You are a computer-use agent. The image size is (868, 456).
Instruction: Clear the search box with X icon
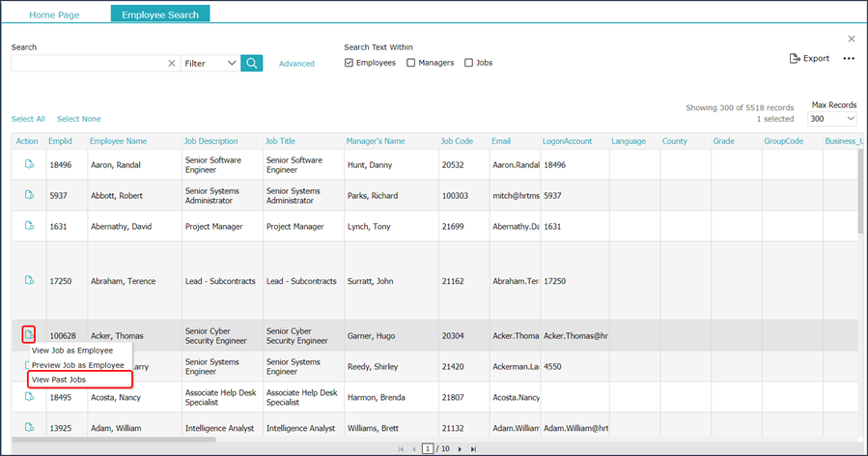(172, 64)
